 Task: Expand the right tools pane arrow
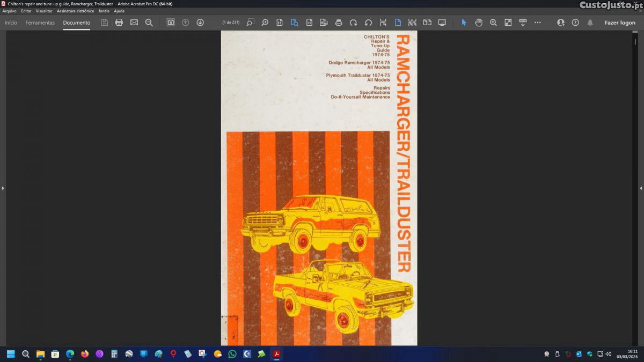pyautogui.click(x=641, y=188)
